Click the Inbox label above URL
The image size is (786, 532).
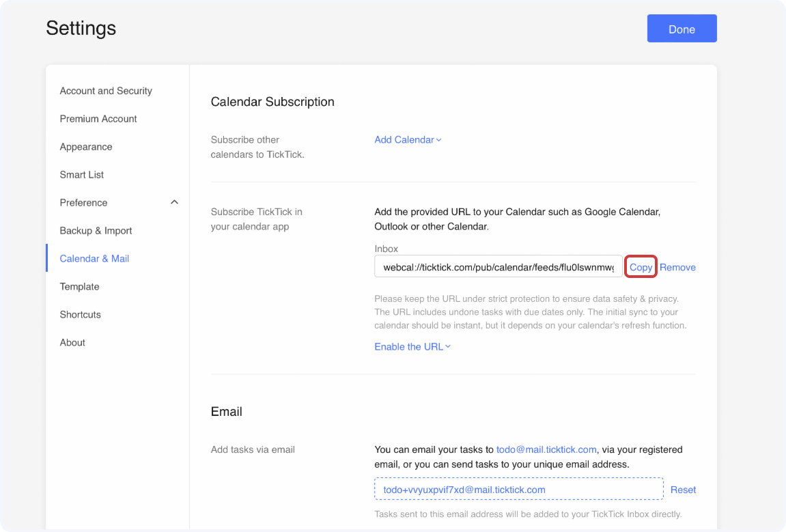386,249
